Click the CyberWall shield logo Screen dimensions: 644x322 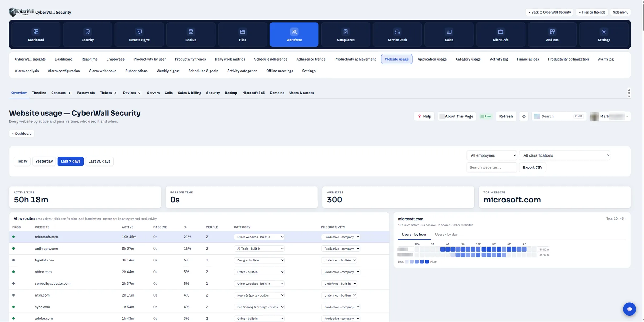(x=21, y=12)
